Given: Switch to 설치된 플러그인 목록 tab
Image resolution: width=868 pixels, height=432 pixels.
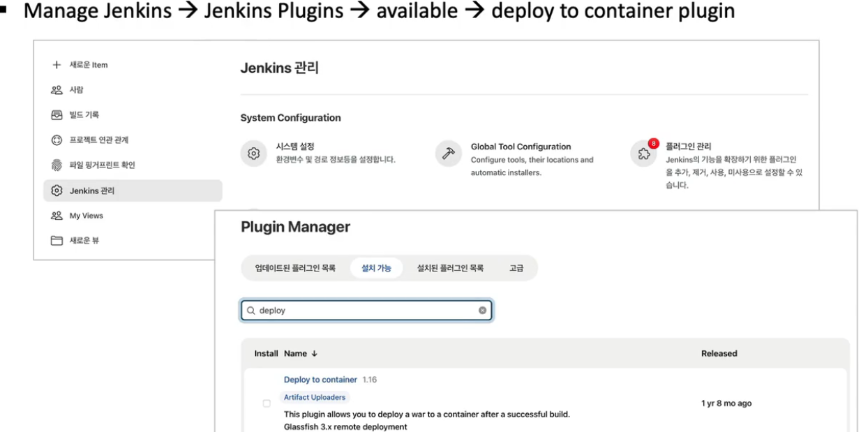Looking at the screenshot, I should tap(450, 268).
